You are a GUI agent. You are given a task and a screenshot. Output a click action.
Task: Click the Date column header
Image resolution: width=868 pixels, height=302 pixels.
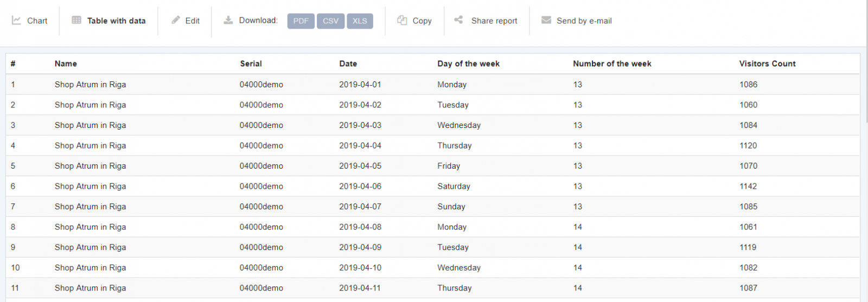tap(348, 63)
